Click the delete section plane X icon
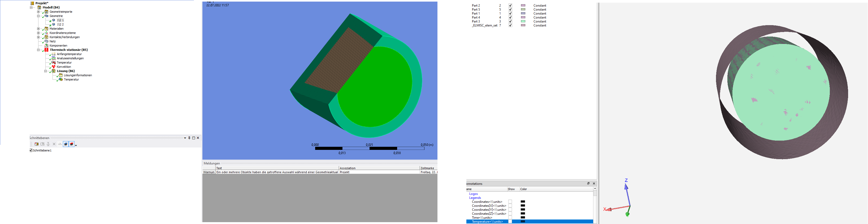868x224 pixels. coord(54,144)
